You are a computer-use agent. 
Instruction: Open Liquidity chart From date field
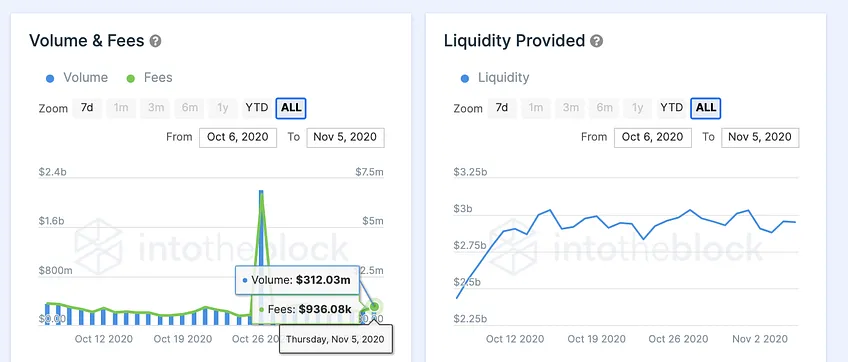(653, 137)
